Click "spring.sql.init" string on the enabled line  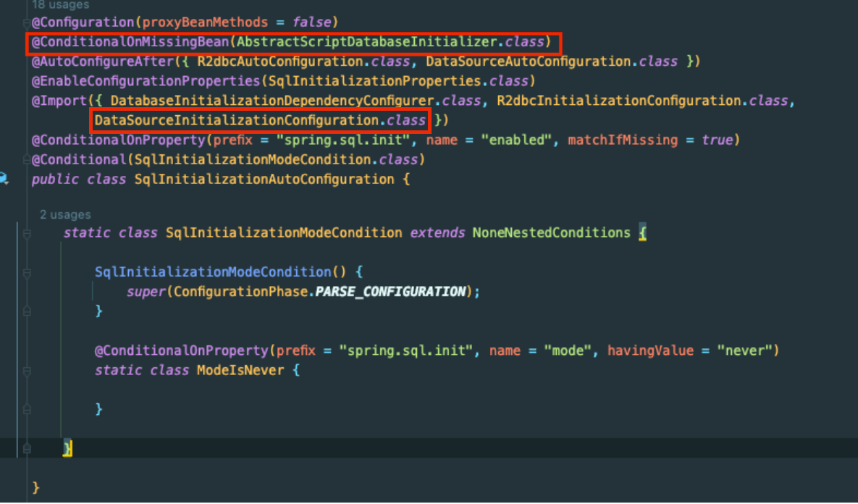[x=343, y=140]
